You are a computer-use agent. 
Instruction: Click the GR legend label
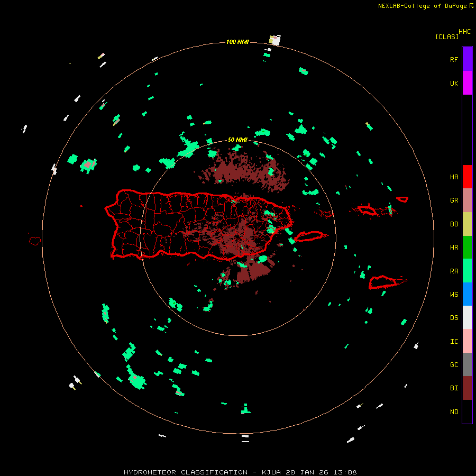pos(454,200)
